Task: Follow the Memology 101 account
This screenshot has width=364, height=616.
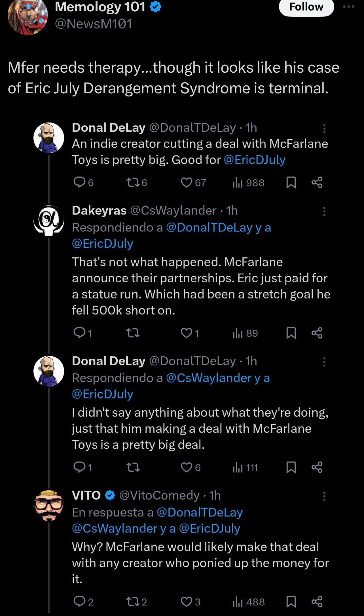Action: [306, 7]
